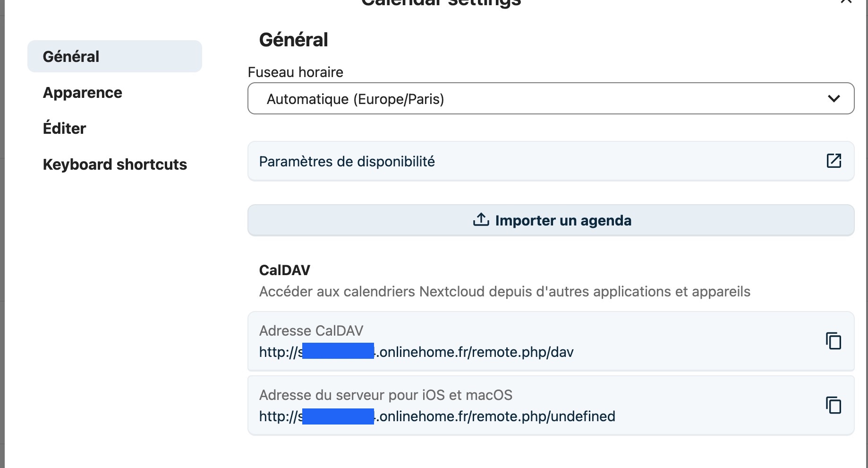Click the Nextcloud calendars access description text
The image size is (868, 468).
504,292
